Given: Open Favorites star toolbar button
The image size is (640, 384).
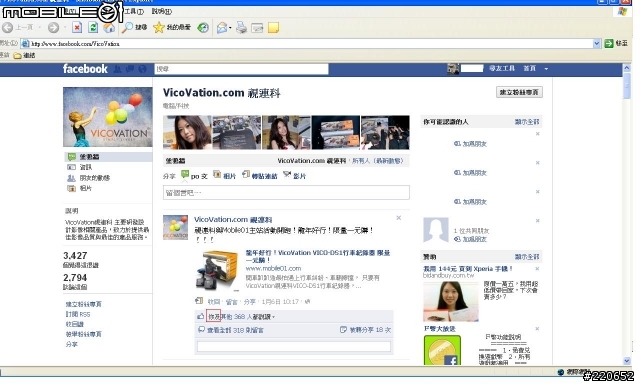Looking at the screenshot, I should coord(172,28).
